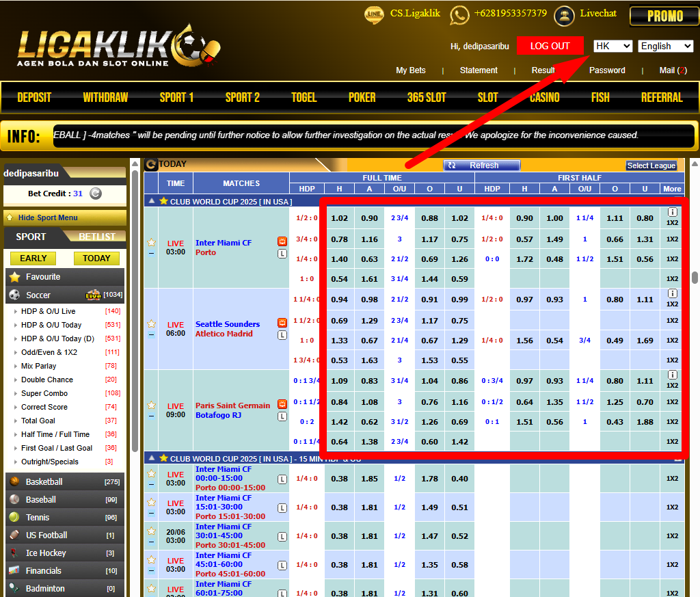Click the Refresh odds button

tap(482, 165)
